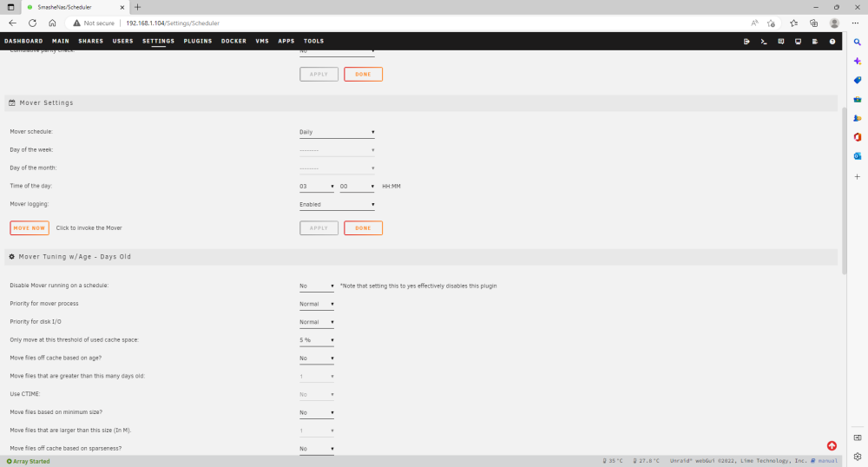This screenshot has height=467, width=868.
Task: Open Time of the day hour dropdown
Action: coord(317,187)
